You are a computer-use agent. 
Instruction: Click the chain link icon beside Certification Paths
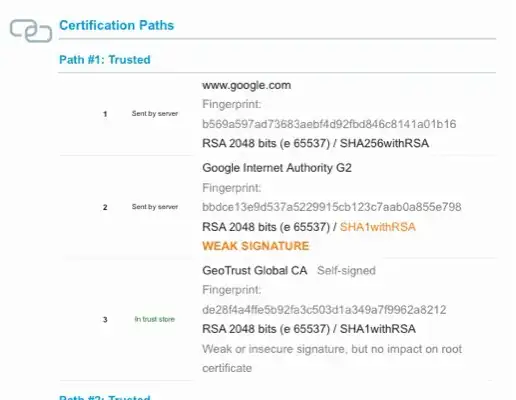[31, 31]
